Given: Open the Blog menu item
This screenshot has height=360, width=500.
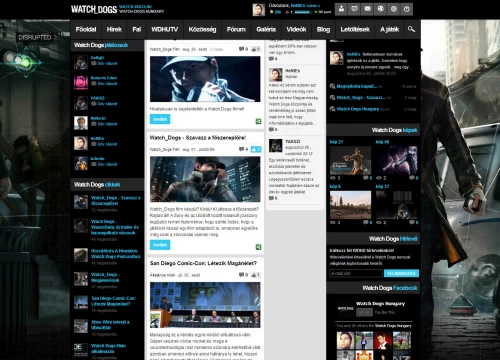Looking at the screenshot, I should tap(323, 29).
